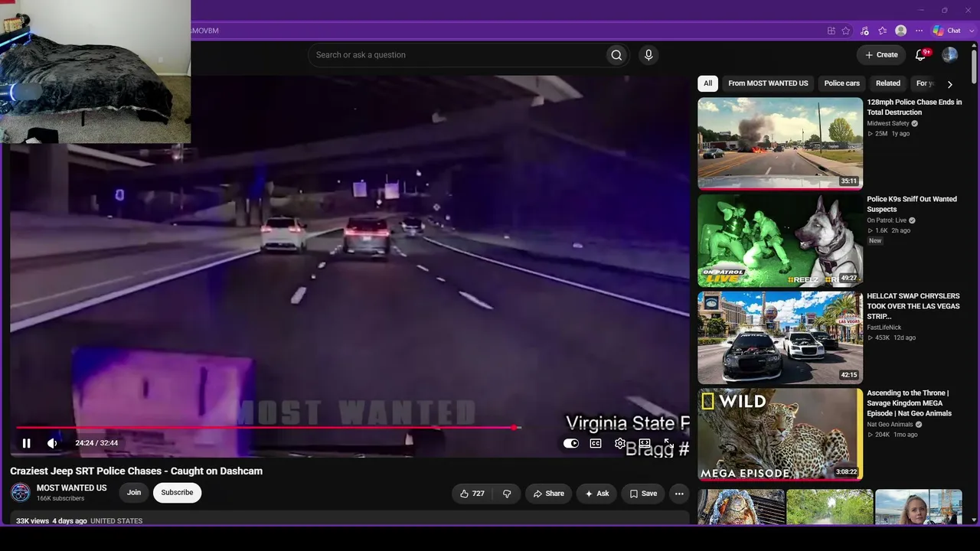
Task: Click the Create button
Action: click(x=881, y=55)
